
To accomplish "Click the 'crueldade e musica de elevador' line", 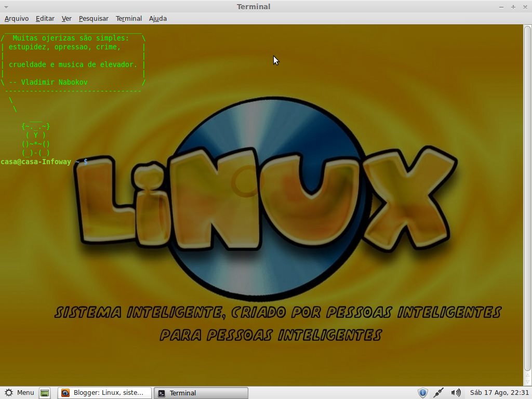I will [x=73, y=64].
